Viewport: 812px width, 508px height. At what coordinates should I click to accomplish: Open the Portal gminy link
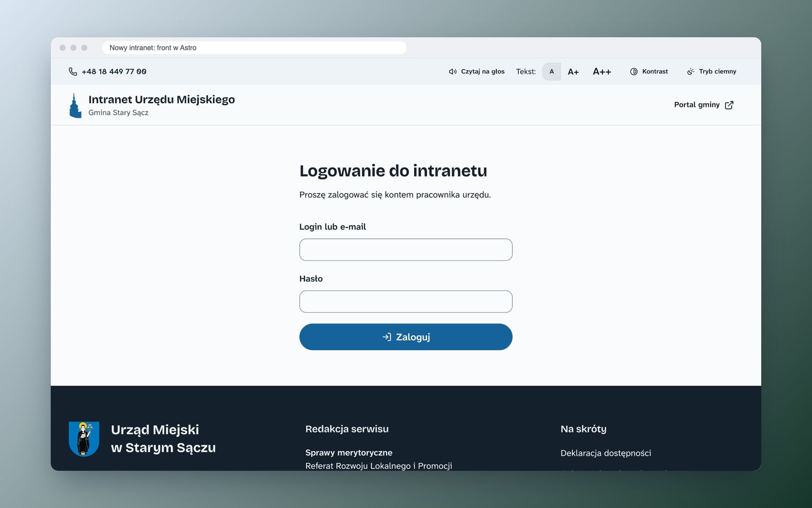(704, 105)
